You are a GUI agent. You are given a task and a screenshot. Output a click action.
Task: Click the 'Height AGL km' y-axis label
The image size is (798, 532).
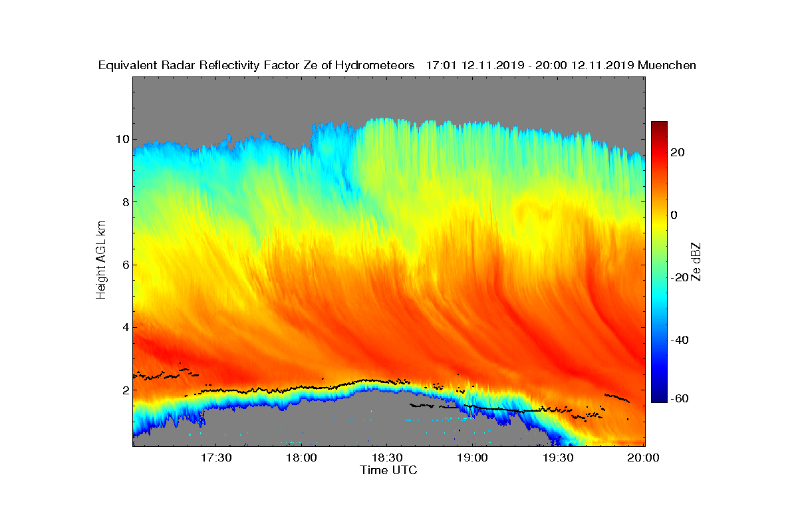click(101, 261)
